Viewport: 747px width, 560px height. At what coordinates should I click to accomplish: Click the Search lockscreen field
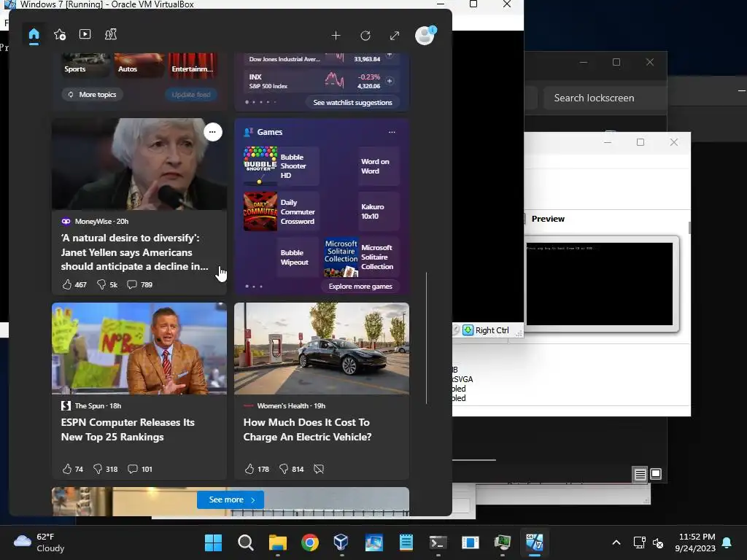605,98
